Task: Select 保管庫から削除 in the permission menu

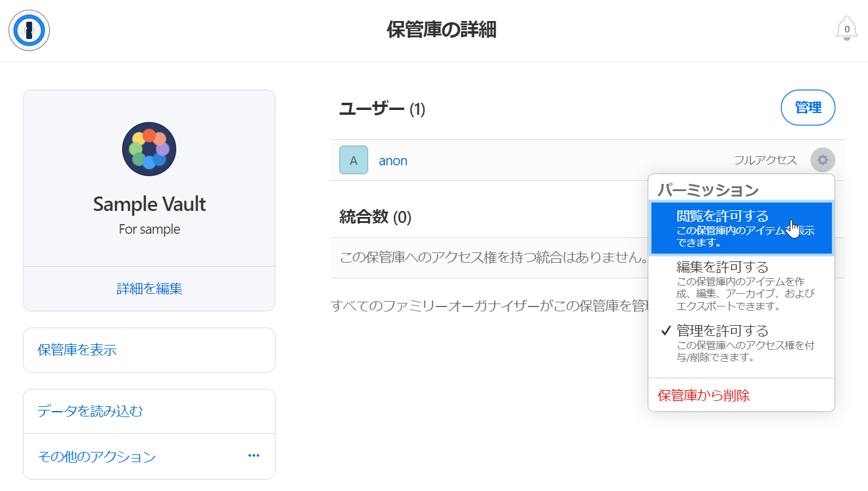Action: 704,395
